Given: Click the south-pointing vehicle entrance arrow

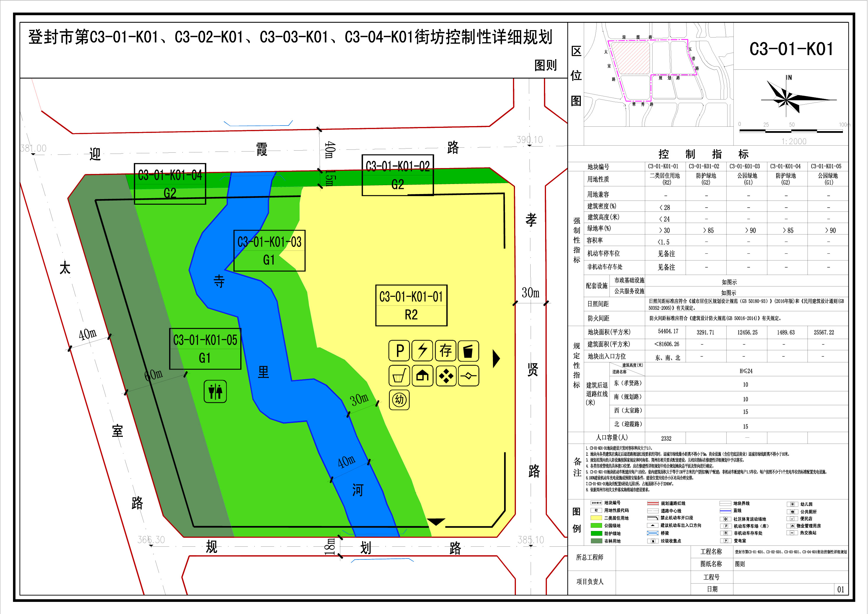Looking at the screenshot, I should (x=436, y=522).
